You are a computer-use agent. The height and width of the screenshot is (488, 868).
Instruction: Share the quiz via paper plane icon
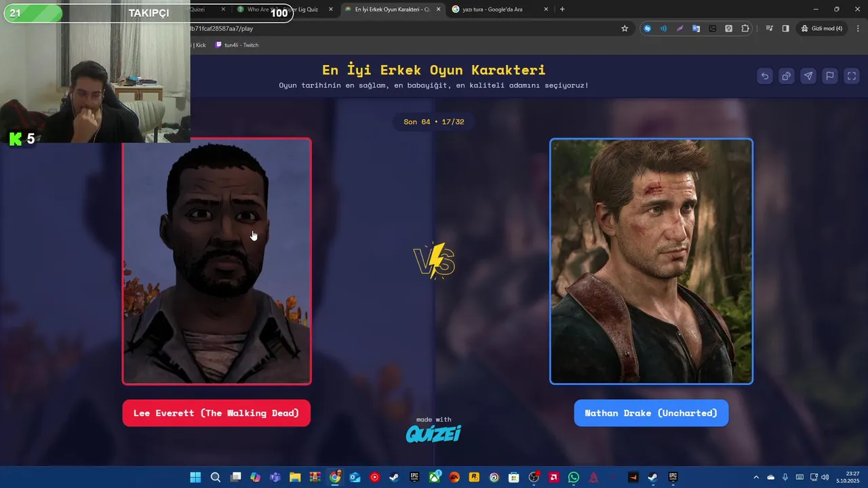[x=808, y=76]
